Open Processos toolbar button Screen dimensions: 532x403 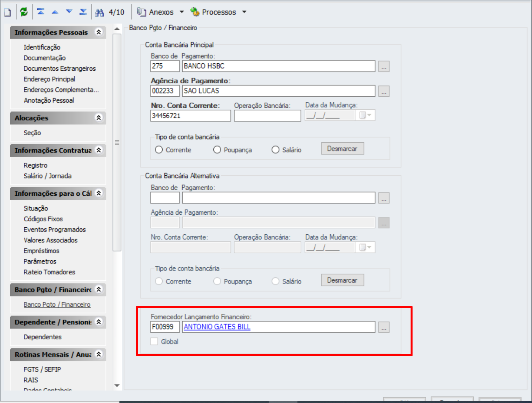click(213, 12)
